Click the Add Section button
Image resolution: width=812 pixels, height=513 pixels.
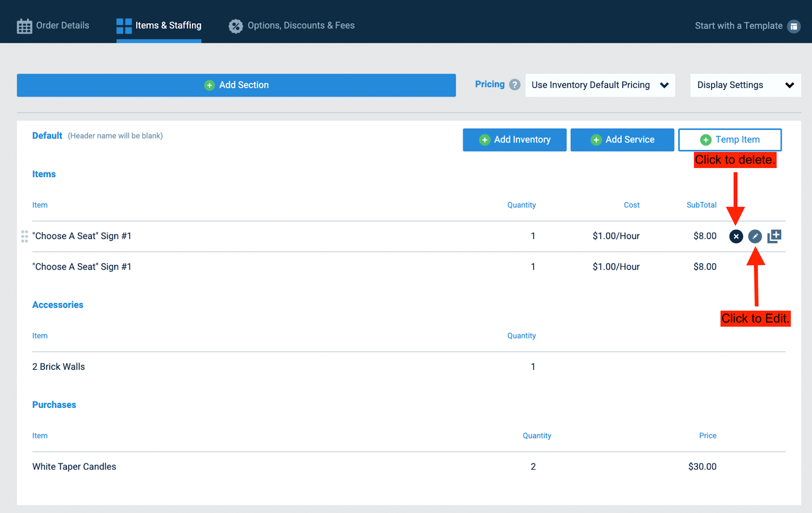tap(236, 85)
